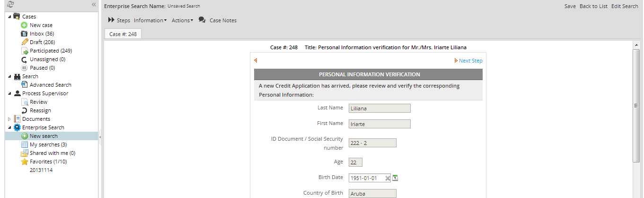Screen dimensions: 644x198
Task: Click the refresh icon above the sidebar
Action: [10, 4]
